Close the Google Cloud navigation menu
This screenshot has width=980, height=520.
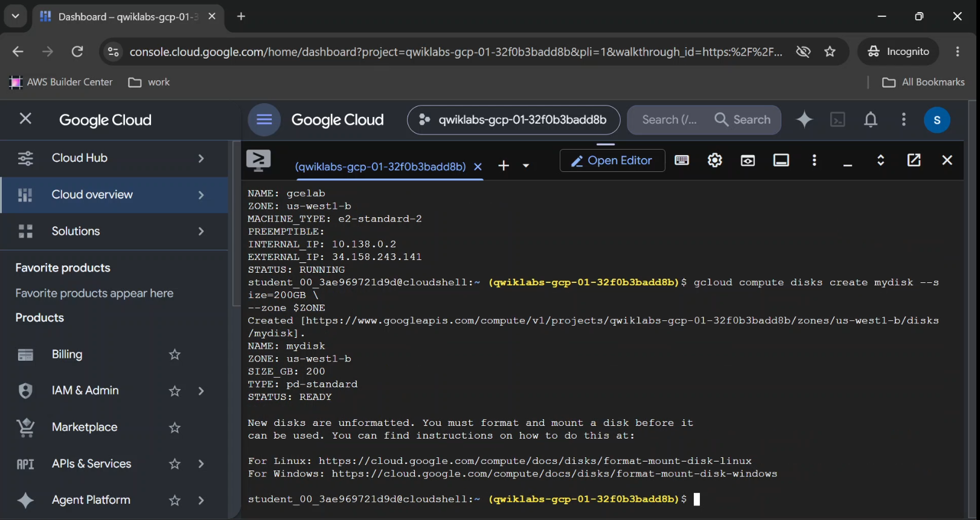click(x=25, y=119)
